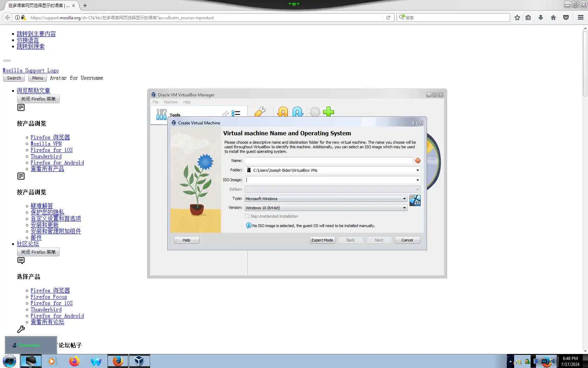
Task: Click the orange name error warning icon
Action: click(418, 161)
